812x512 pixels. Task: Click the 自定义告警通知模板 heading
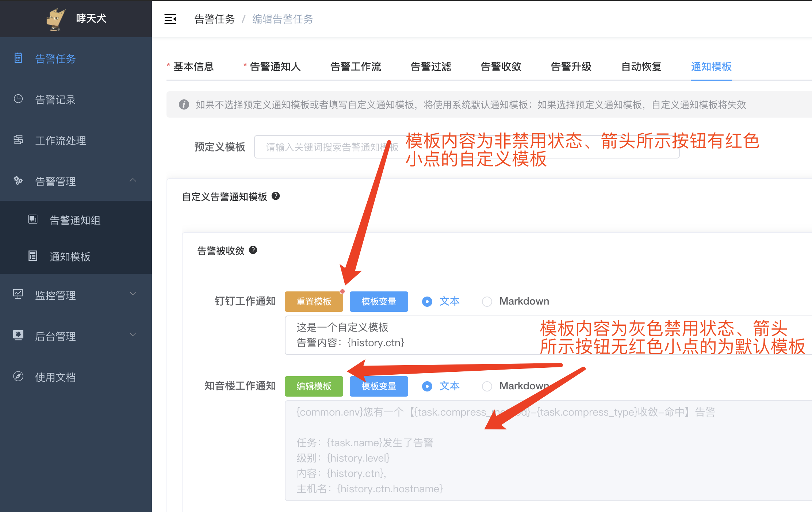225,197
